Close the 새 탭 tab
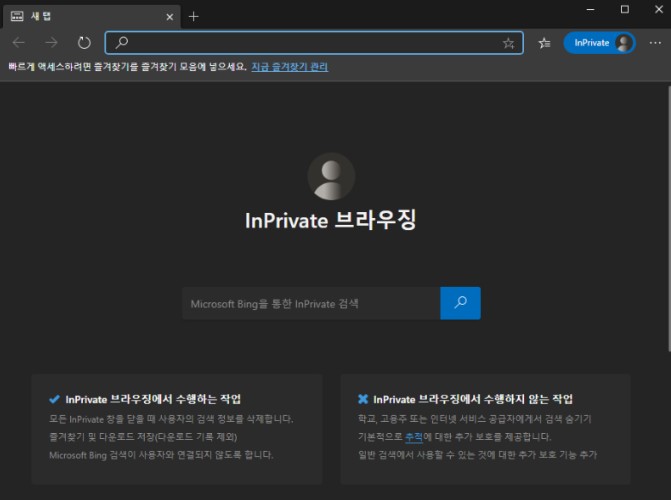The width and height of the screenshot is (671, 500). click(x=170, y=17)
